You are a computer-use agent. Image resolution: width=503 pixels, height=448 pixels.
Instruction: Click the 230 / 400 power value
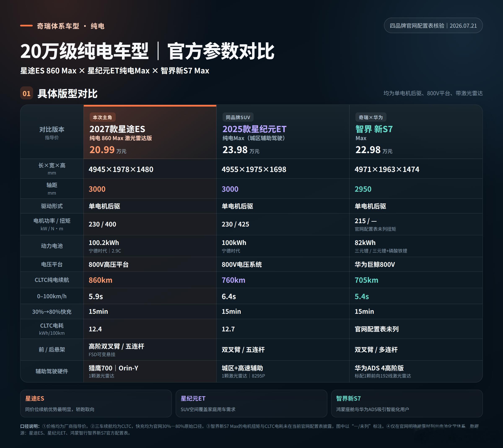(102, 224)
